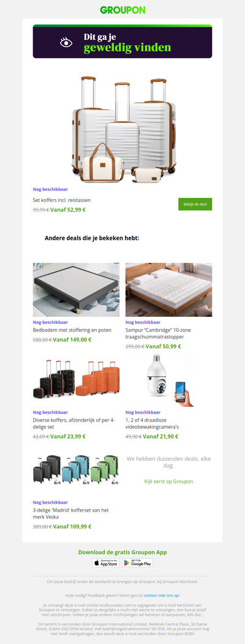Click 'Kijk eerst op Groupon' link

point(168,482)
